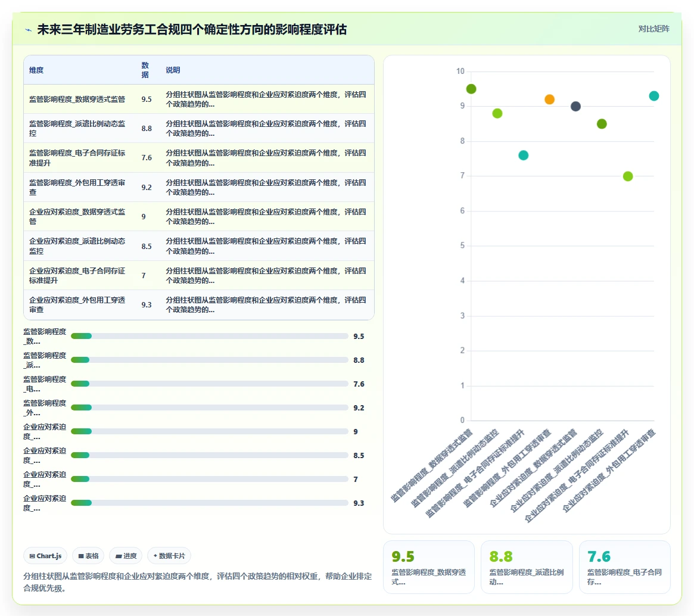Select the 监管影响程度_数据穿透式监管 table row
The height and width of the screenshot is (616, 694).
[x=199, y=99]
